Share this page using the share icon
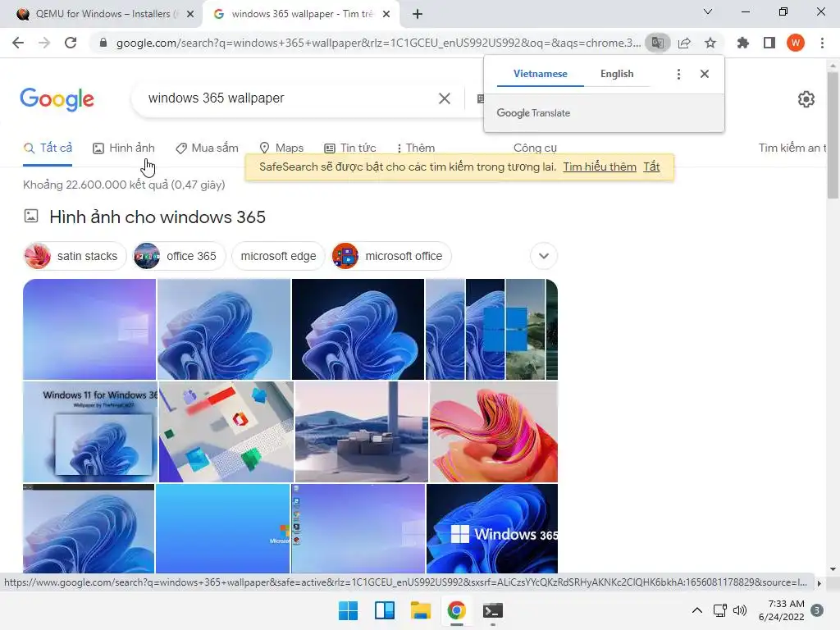Screen dimensions: 840x630 point(684,43)
